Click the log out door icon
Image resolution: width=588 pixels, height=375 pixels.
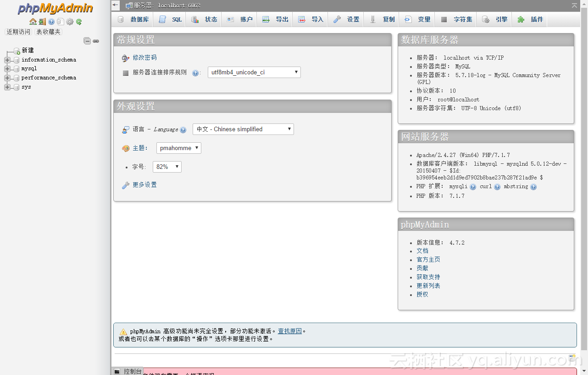pos(42,22)
